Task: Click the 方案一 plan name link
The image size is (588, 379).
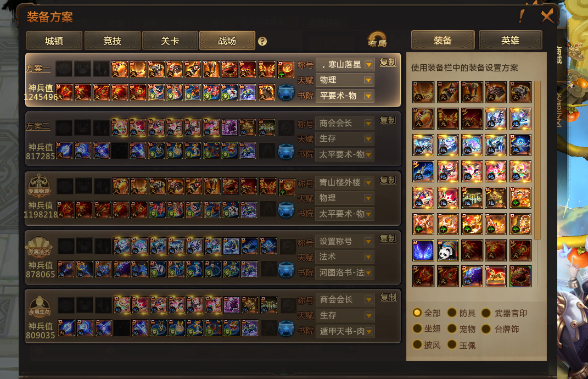Action: pos(38,69)
